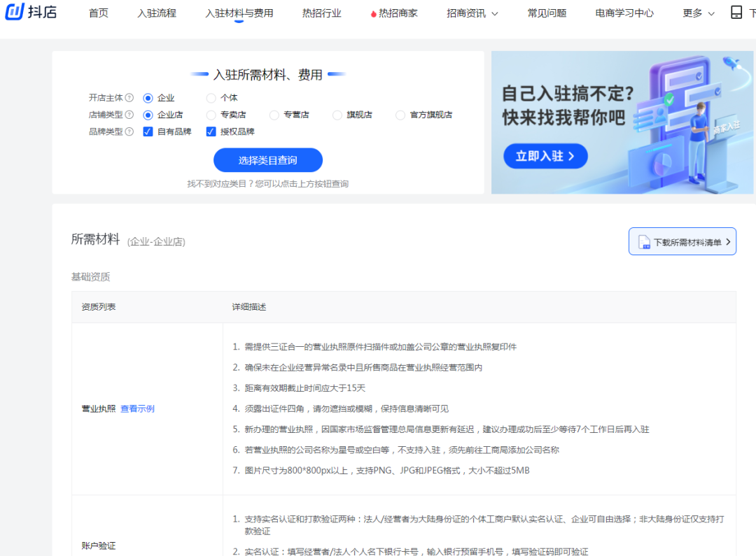The height and width of the screenshot is (556, 756).
Task: Go to the 首页 navigation item
Action: (x=98, y=13)
